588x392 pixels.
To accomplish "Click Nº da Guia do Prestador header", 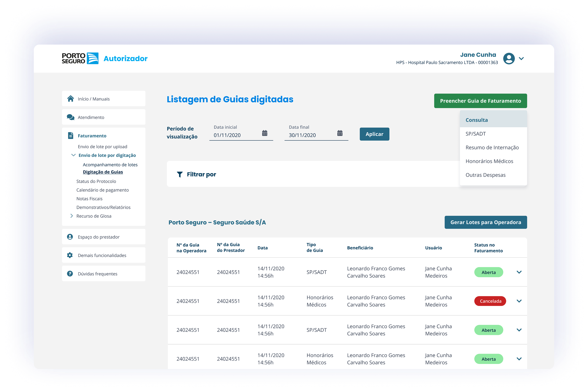I will (x=231, y=248).
